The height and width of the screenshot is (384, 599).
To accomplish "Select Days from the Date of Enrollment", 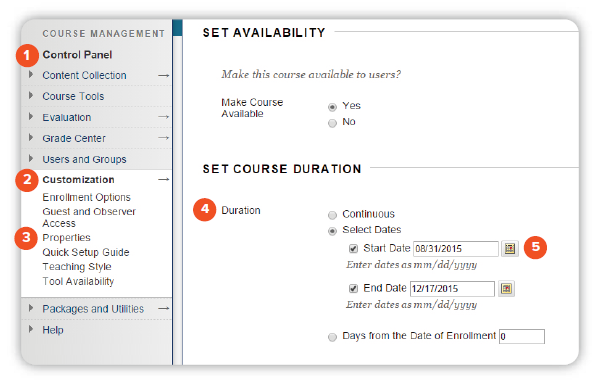I will click(332, 337).
